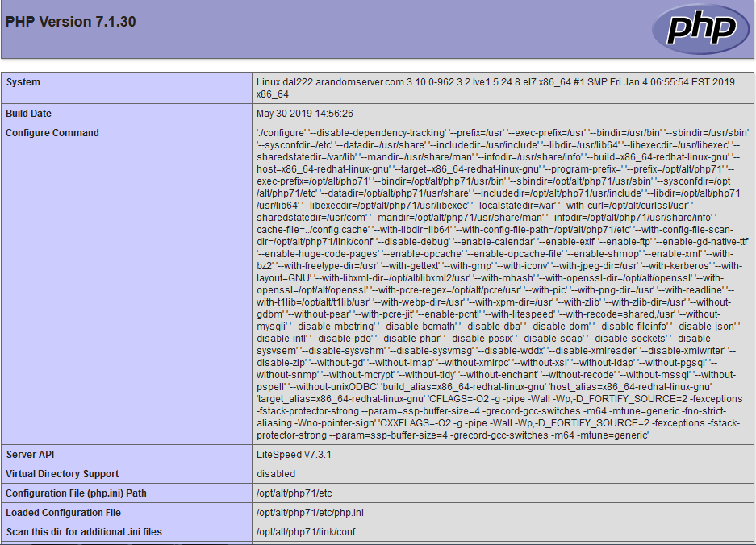Click inside the configure command options text

tap(503, 284)
